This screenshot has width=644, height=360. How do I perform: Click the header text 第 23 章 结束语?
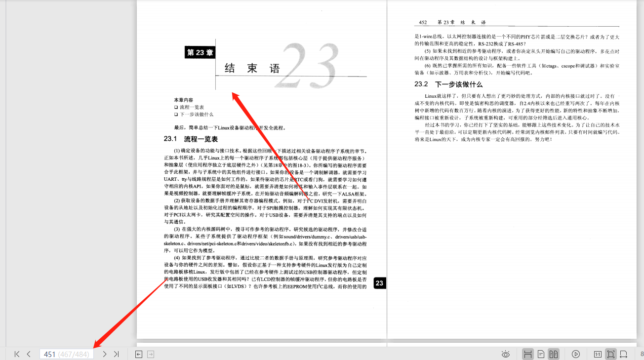coord(462,22)
